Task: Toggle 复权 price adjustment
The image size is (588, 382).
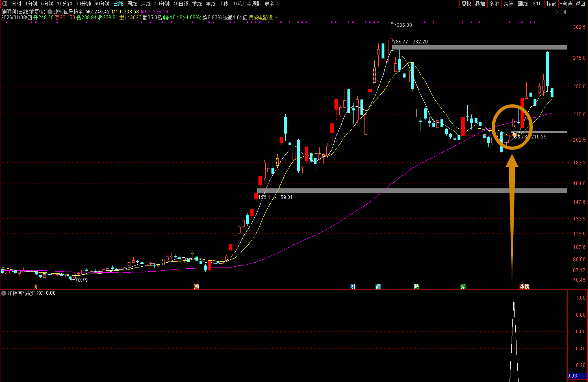Action: tap(466, 4)
